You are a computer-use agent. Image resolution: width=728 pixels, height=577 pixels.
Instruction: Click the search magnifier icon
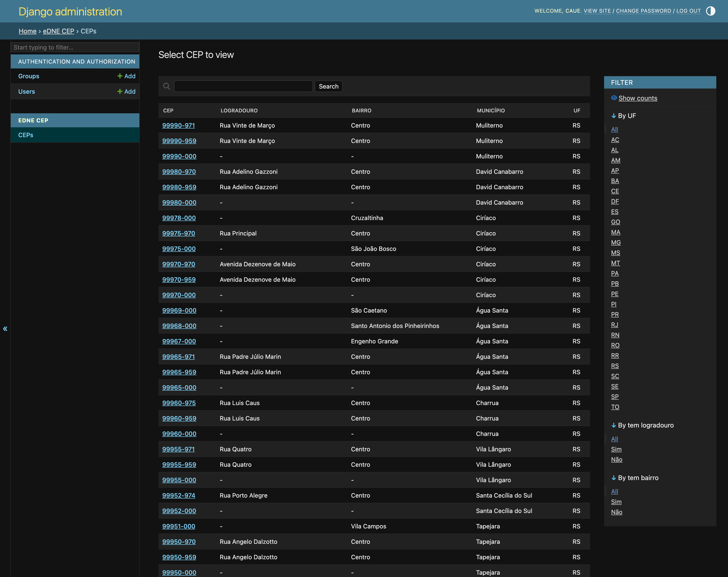[x=166, y=86]
